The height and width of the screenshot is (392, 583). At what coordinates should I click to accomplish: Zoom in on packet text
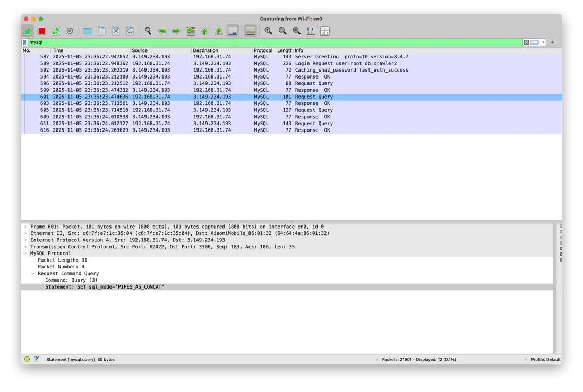pos(268,31)
